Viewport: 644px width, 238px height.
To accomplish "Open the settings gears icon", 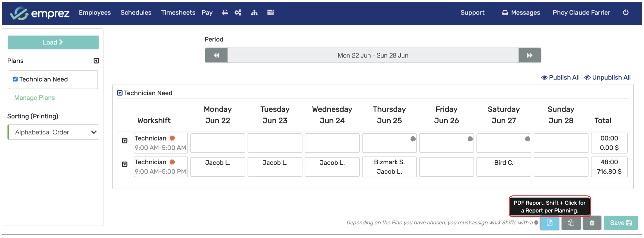I will click(238, 12).
